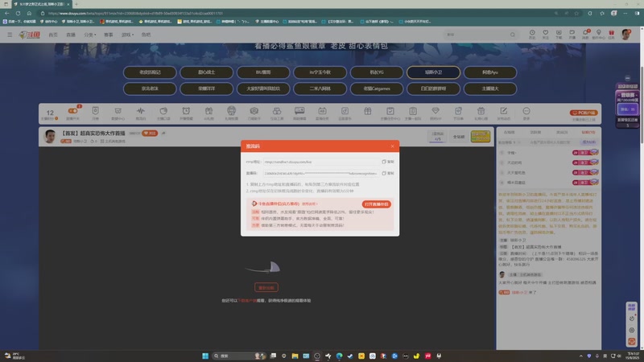The image size is (644, 362).
Task: Open the heart Follow icon in header
Action: coord(546,33)
